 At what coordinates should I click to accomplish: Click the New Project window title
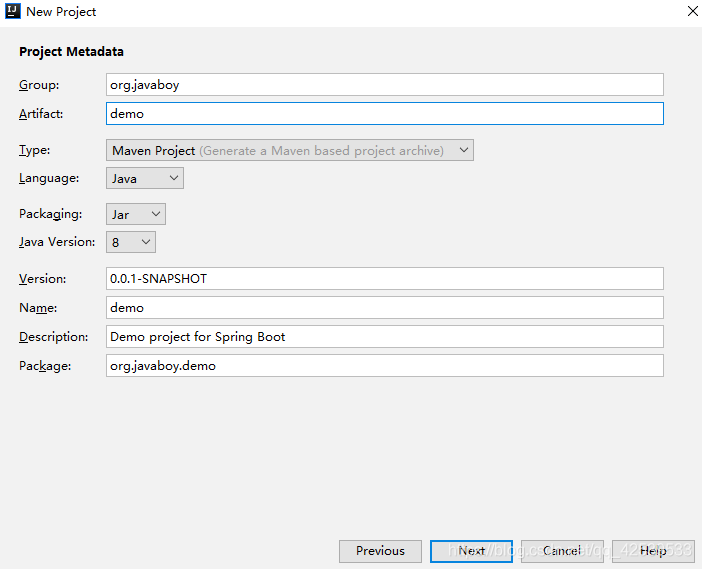(x=61, y=12)
